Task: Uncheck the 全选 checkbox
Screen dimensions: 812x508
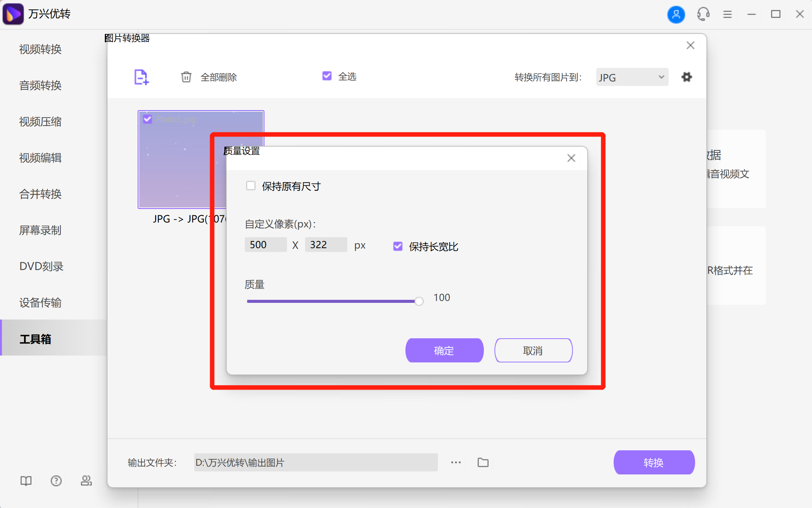Action: coord(327,76)
